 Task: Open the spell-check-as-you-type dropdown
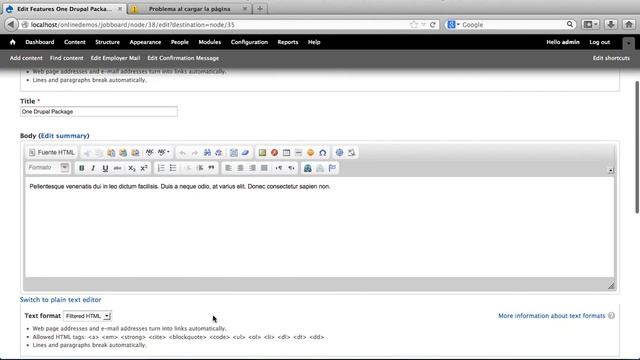pyautogui.click(x=164, y=153)
